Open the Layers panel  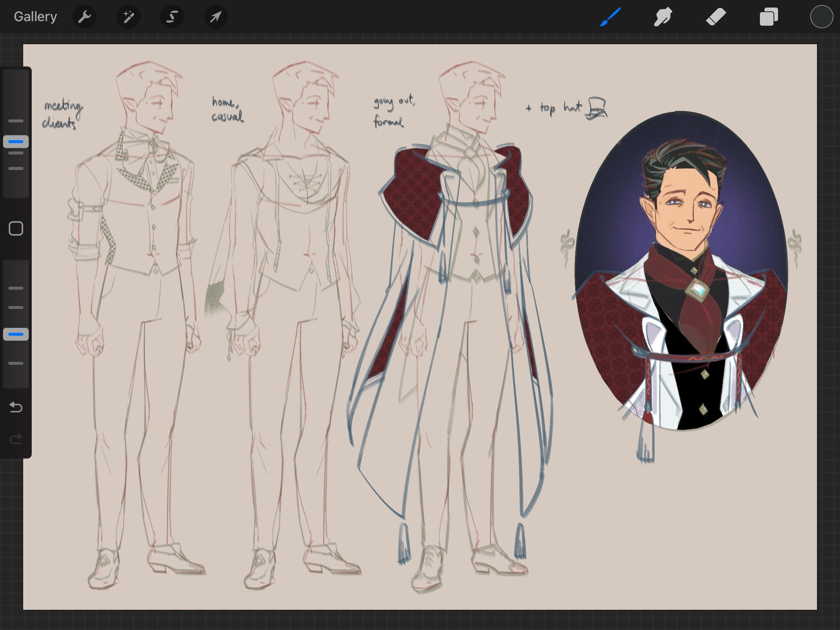point(769,17)
